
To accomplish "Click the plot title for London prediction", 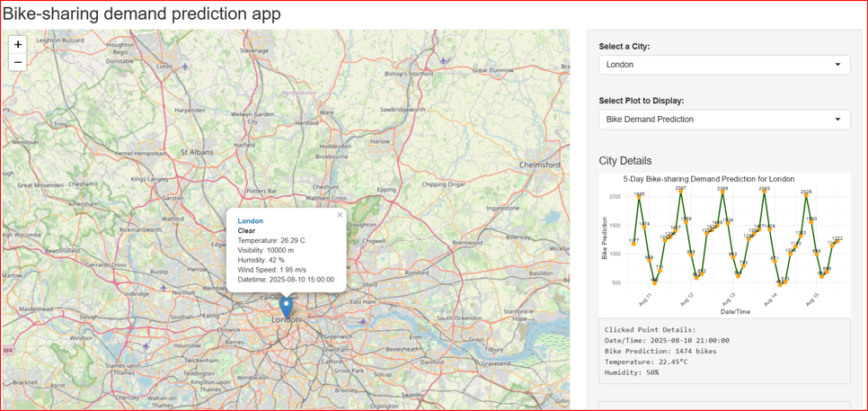I will coord(709,179).
